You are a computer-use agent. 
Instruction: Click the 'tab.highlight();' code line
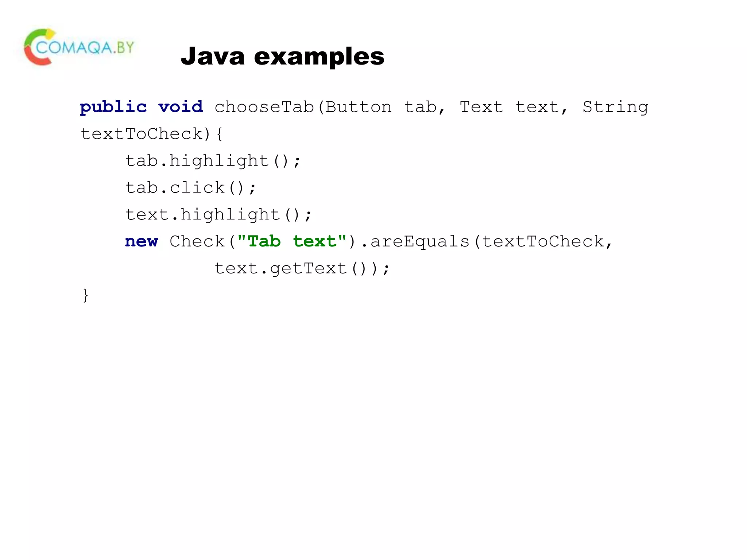pyautogui.click(x=213, y=161)
